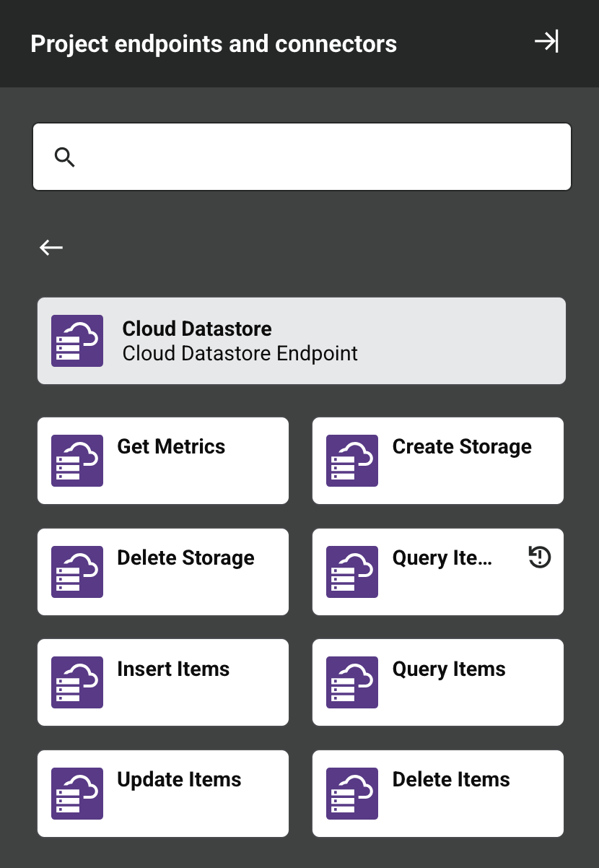Click the Update Items datastore icon
Viewport: 599px width, 868px height.
(76, 793)
